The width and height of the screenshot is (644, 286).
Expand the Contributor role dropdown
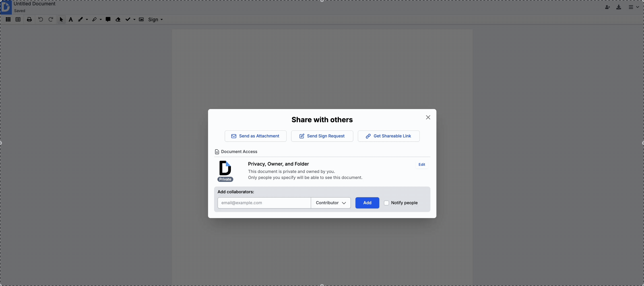coord(330,203)
